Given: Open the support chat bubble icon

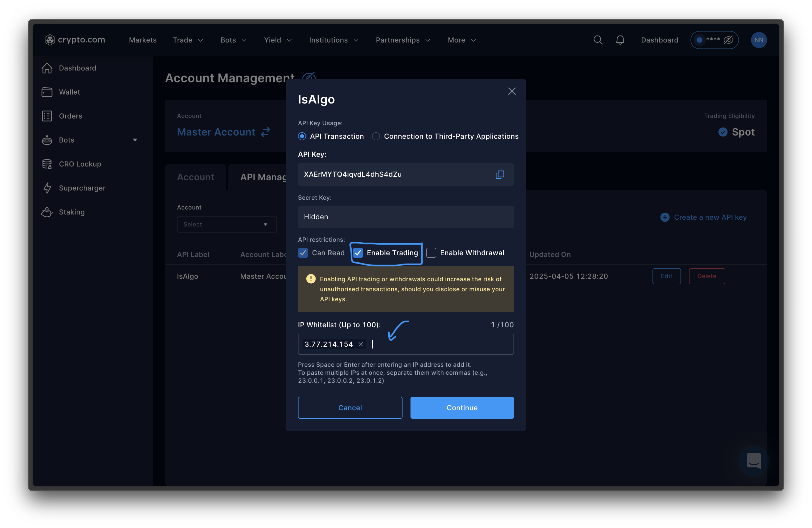Looking at the screenshot, I should click(754, 461).
